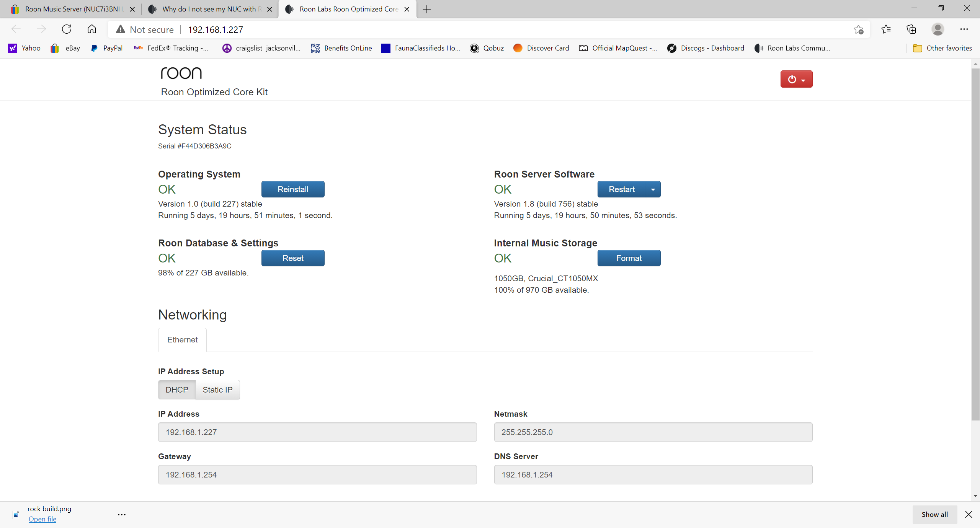Open browser Settings and more menu
The height and width of the screenshot is (528, 980).
tap(964, 29)
